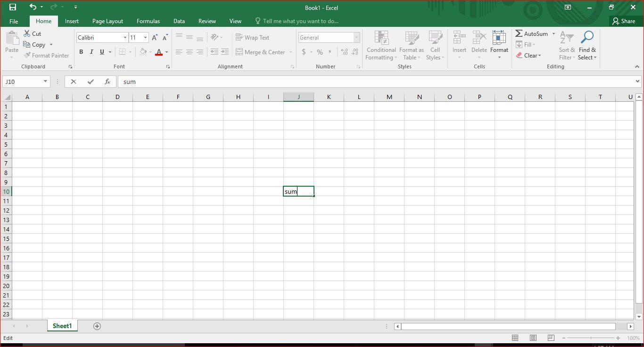Toggle Wrap Text option
This screenshot has height=347, width=644.
point(253,38)
